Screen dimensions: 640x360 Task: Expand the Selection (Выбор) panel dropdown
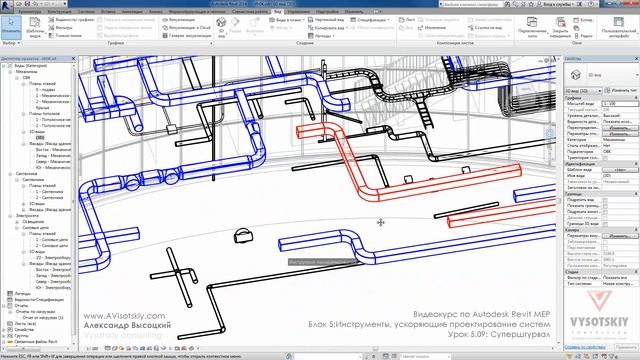coord(11,43)
